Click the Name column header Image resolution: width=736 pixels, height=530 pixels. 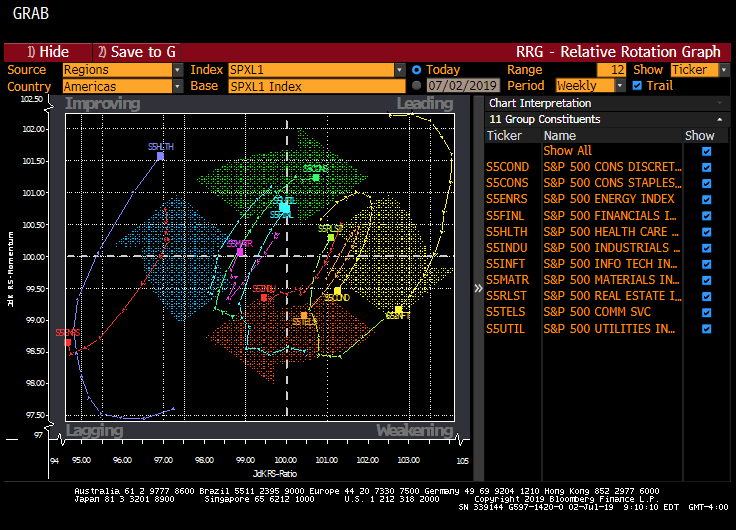pyautogui.click(x=560, y=136)
